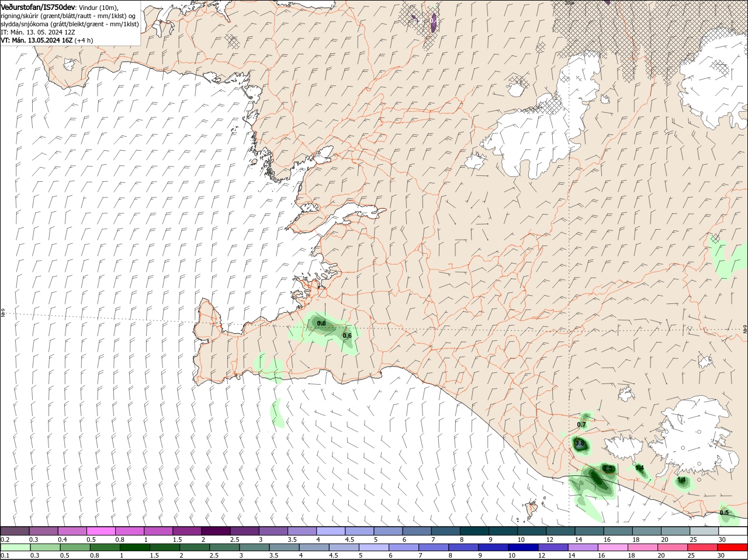748x560 pixels.
Task: Click the '2.5' rainfall value on the map
Action: point(608,469)
